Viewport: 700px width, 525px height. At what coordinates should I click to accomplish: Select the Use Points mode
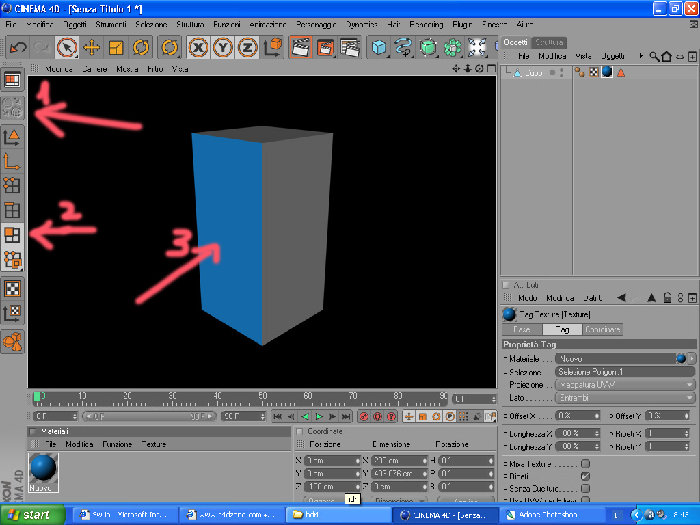click(12, 185)
